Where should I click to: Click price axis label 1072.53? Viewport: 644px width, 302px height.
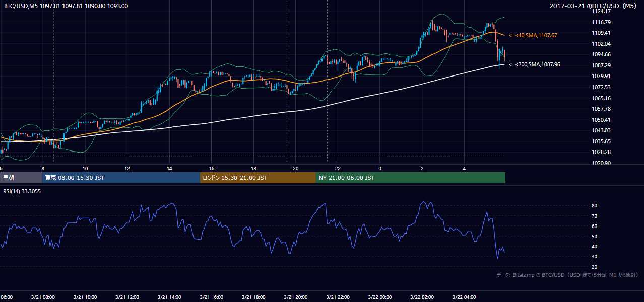tap(601, 87)
